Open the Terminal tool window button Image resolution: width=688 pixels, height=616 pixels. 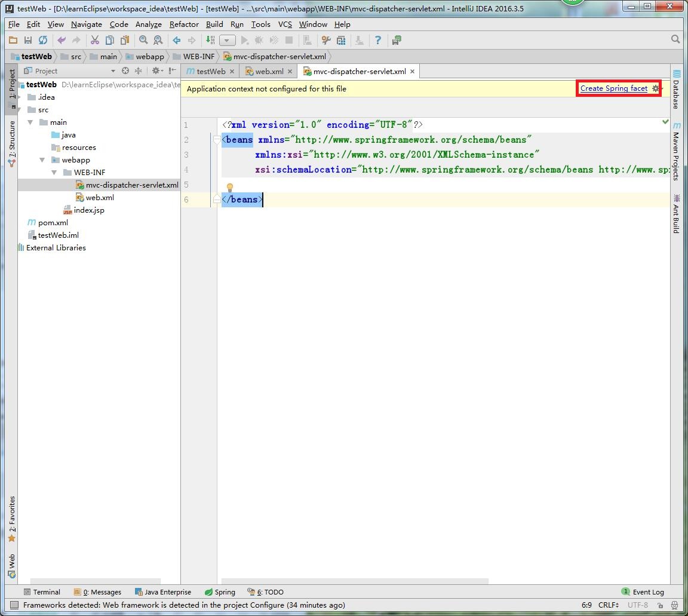[x=42, y=592]
